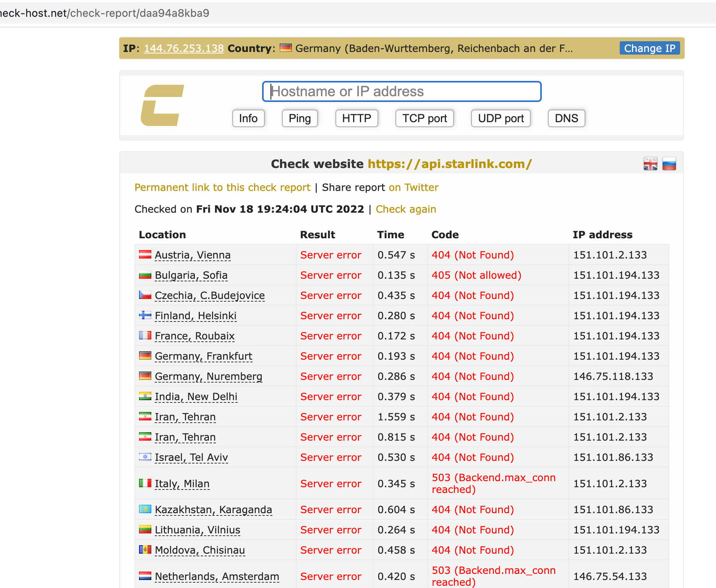716x588 pixels.
Task: Switch language with the Russian flag icon
Action: pyautogui.click(x=669, y=164)
